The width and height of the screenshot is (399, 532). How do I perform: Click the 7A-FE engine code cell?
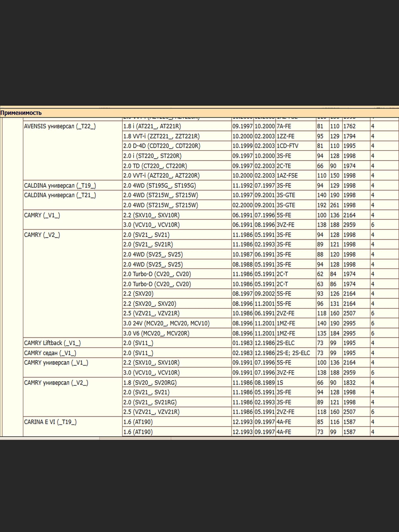coord(284,127)
